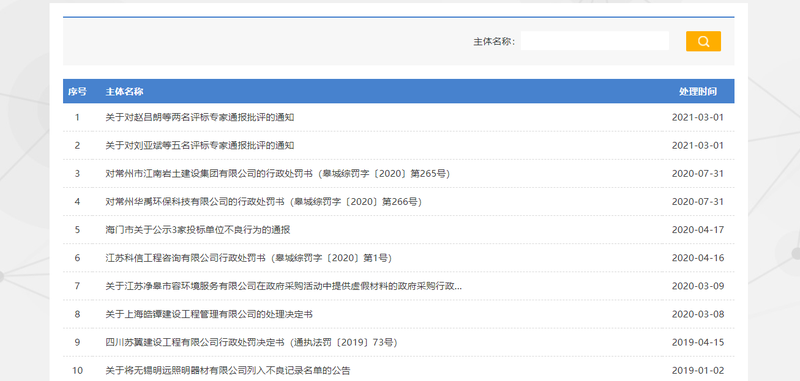This screenshot has width=800, height=381.
Task: Click the date 2020-03-08
Action: point(698,314)
